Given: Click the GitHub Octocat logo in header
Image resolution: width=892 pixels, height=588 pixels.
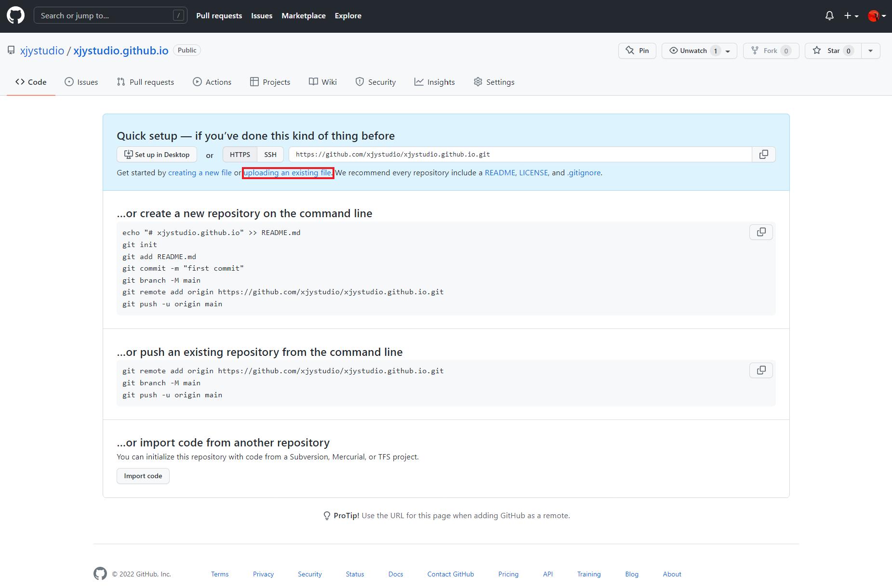Looking at the screenshot, I should [x=15, y=15].
